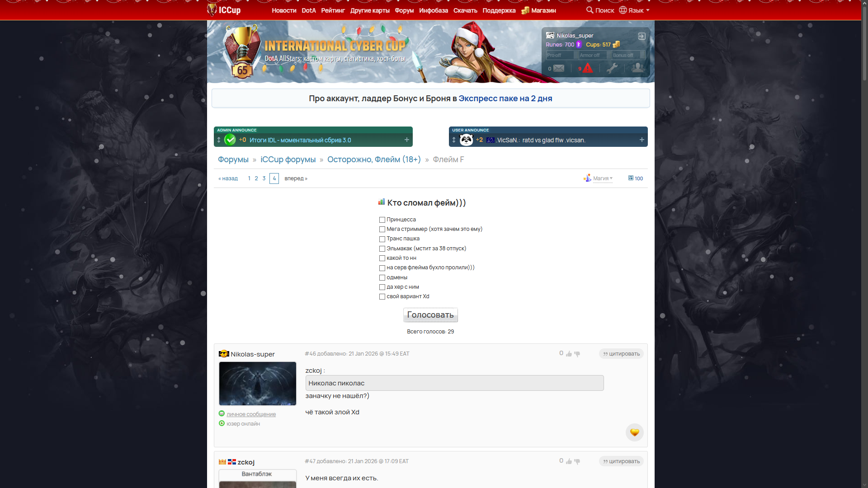Expand the Магия dropdown menu

[602, 178]
